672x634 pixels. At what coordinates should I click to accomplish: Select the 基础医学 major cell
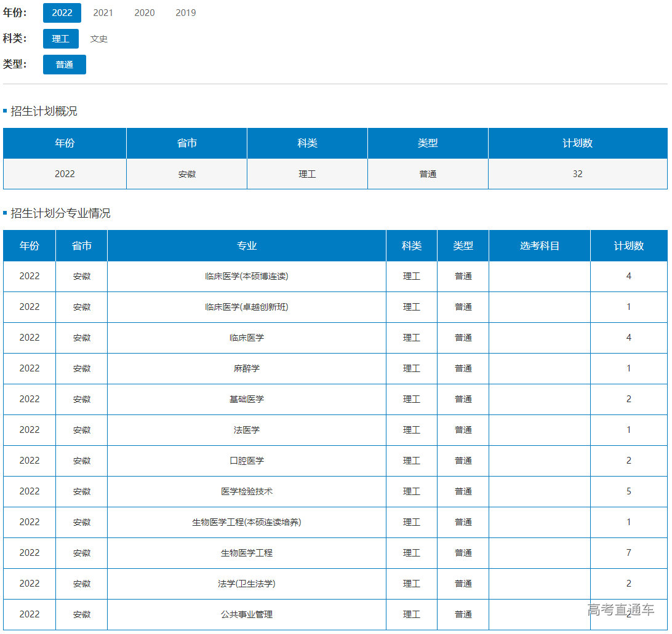point(247,399)
